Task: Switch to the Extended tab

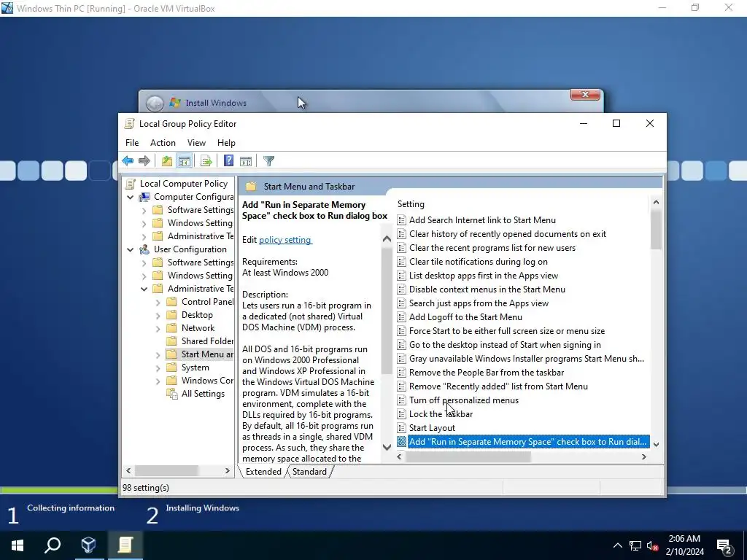Action: pyautogui.click(x=263, y=472)
